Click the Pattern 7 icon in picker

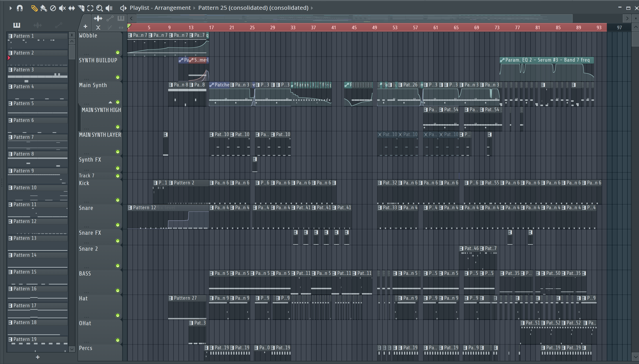coord(10,137)
